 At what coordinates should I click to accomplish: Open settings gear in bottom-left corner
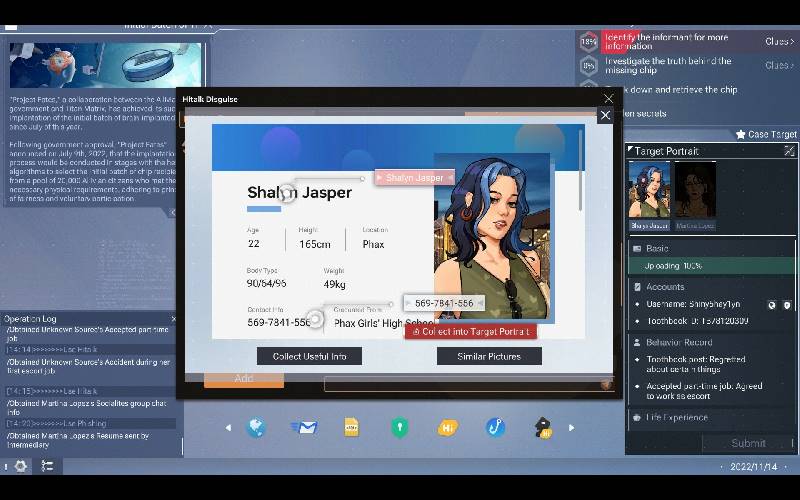tap(21, 466)
